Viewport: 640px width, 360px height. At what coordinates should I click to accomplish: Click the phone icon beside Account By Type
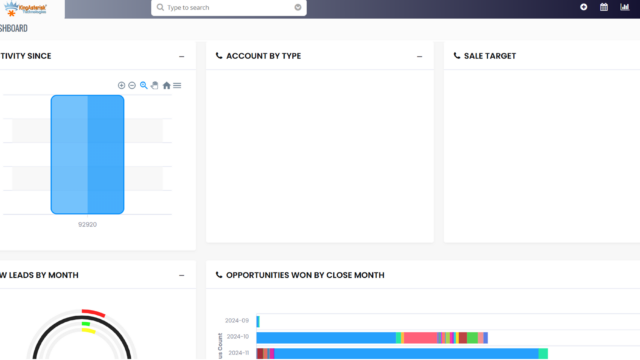pos(219,56)
